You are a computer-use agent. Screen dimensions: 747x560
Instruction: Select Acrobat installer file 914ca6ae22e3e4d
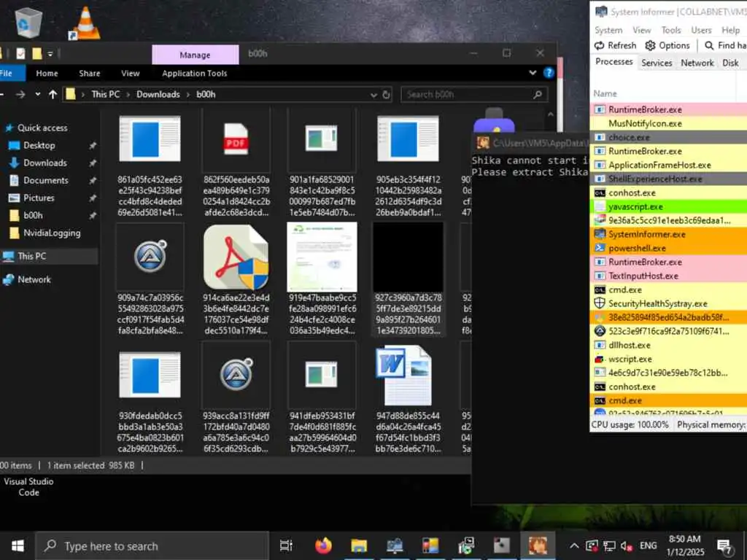[236, 257]
